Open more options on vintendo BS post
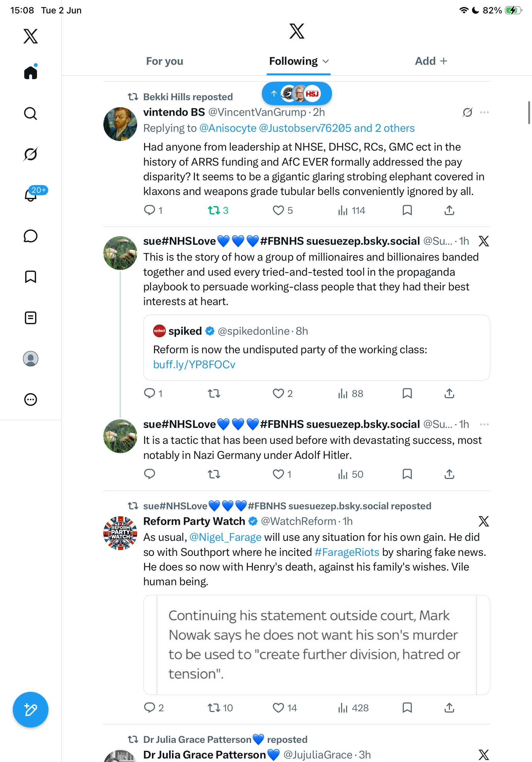 pyautogui.click(x=484, y=113)
